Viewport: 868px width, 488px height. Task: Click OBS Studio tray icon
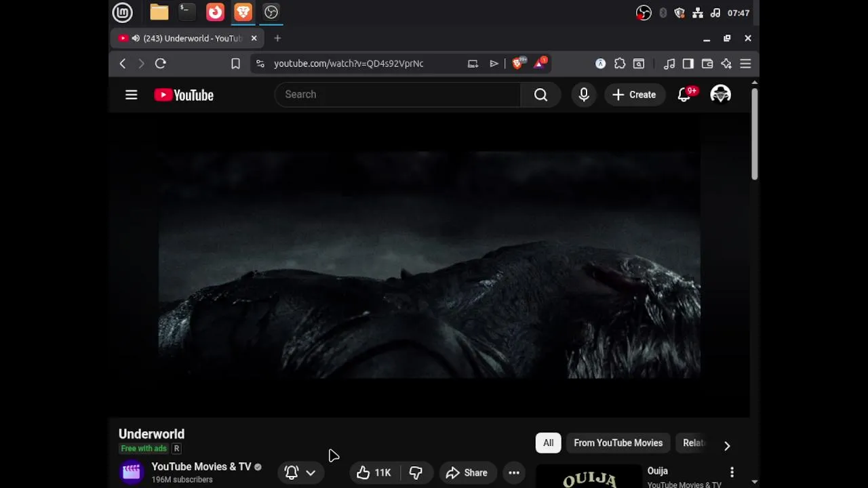coord(644,13)
